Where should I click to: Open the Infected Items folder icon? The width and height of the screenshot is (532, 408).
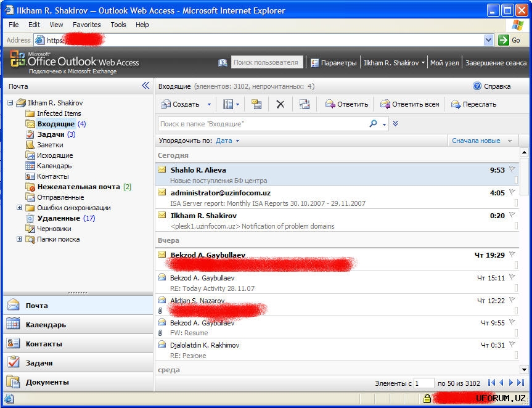coord(30,113)
